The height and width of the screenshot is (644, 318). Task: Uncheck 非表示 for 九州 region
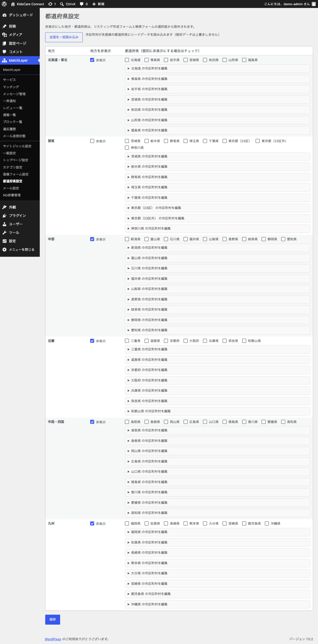[92, 524]
